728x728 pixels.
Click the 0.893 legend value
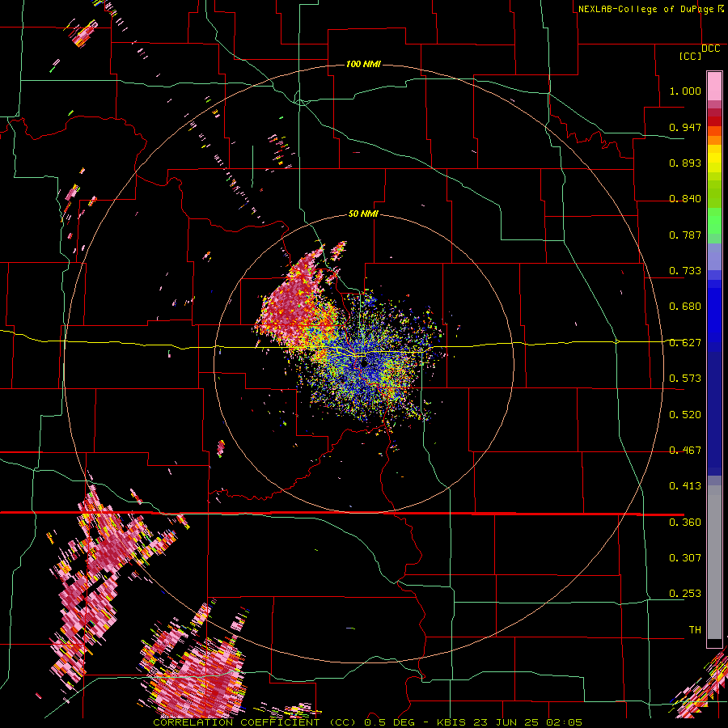click(x=685, y=163)
